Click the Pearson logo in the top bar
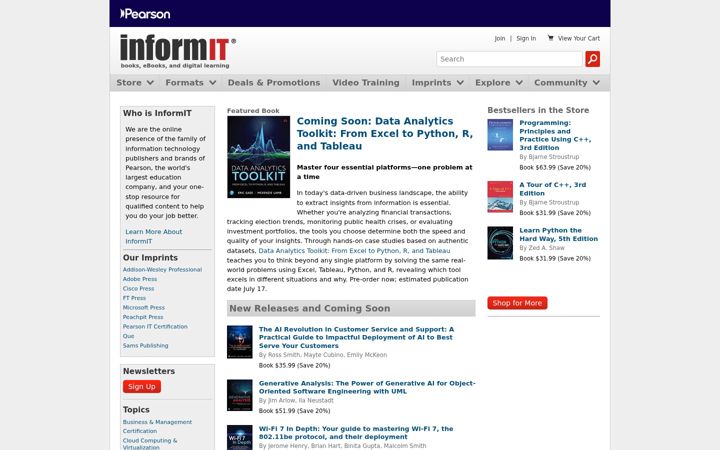Image resolution: width=720 pixels, height=450 pixels. tap(145, 14)
